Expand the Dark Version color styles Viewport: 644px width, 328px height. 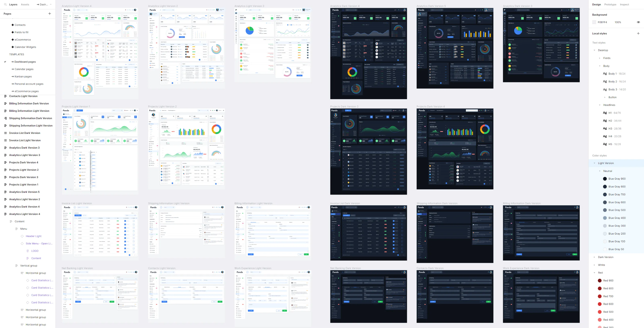(x=594, y=257)
